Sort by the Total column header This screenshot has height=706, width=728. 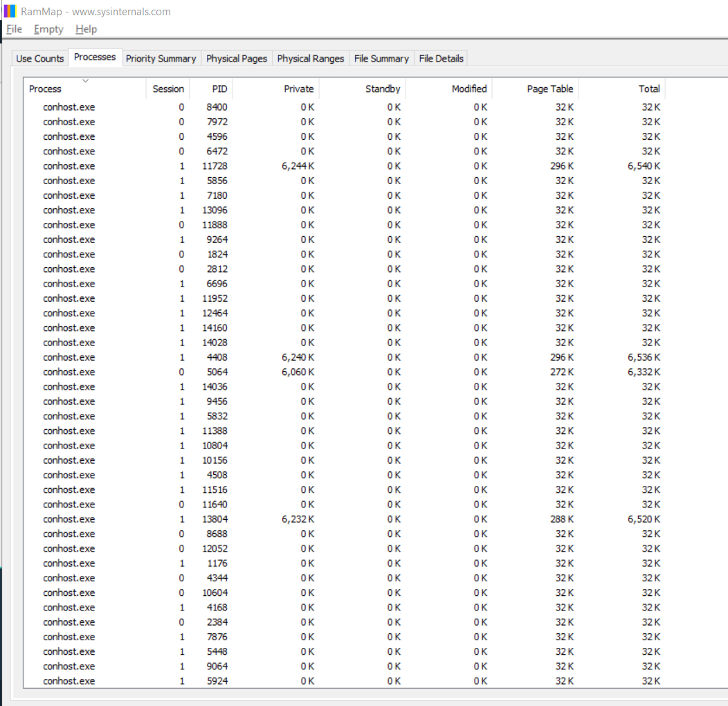622,89
